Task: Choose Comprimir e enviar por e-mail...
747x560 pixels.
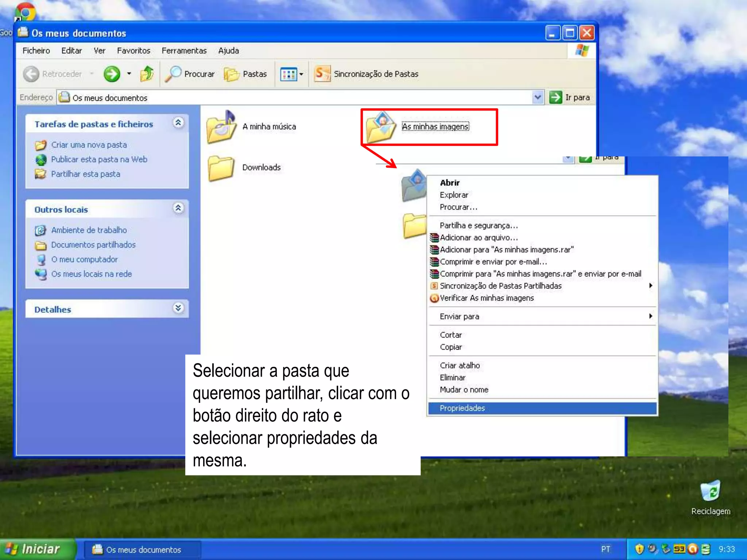Action: 542,262
